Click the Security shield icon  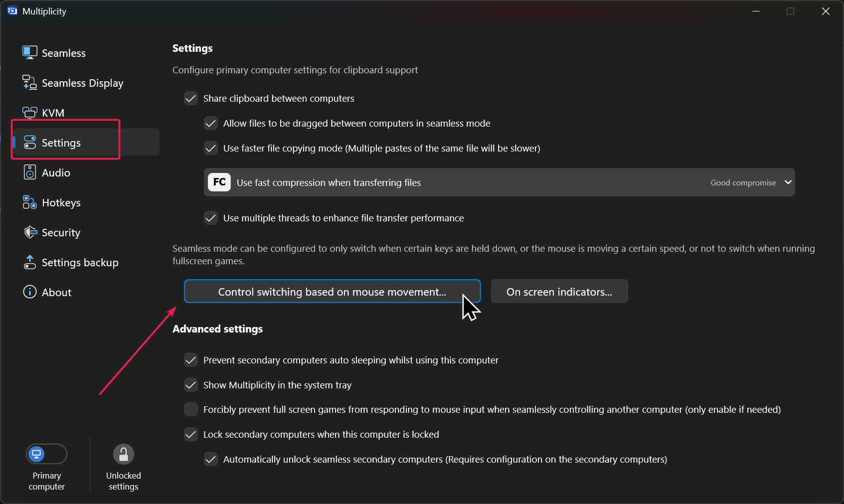pyautogui.click(x=30, y=232)
